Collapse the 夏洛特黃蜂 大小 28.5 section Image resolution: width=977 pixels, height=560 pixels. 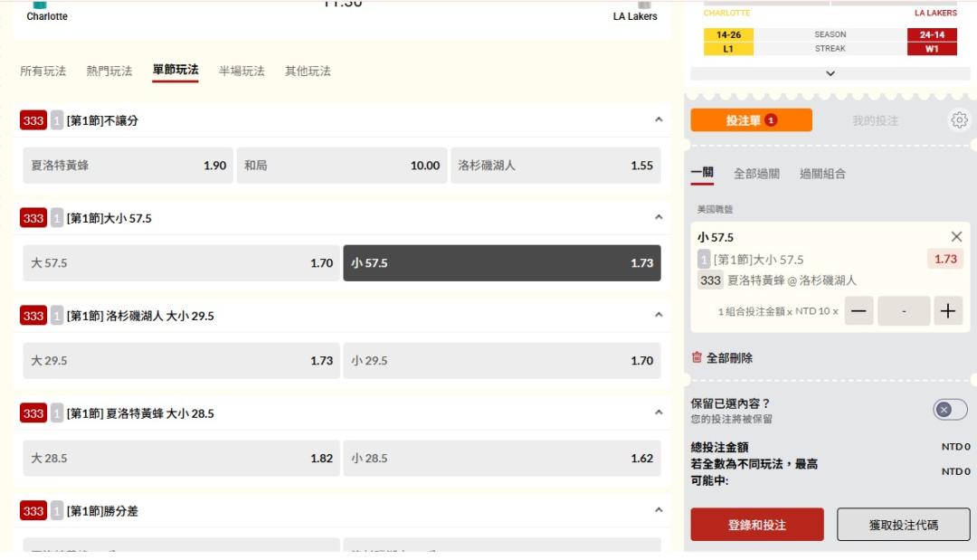pos(659,413)
